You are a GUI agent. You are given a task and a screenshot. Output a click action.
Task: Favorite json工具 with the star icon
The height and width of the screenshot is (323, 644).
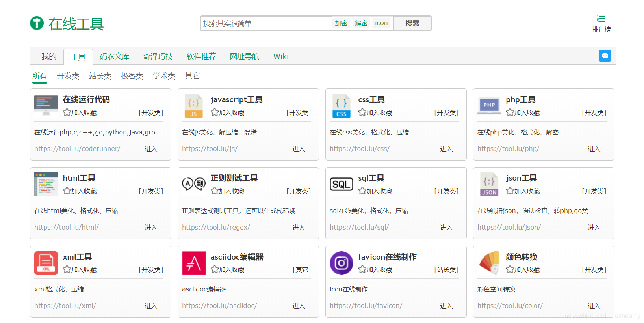point(510,191)
